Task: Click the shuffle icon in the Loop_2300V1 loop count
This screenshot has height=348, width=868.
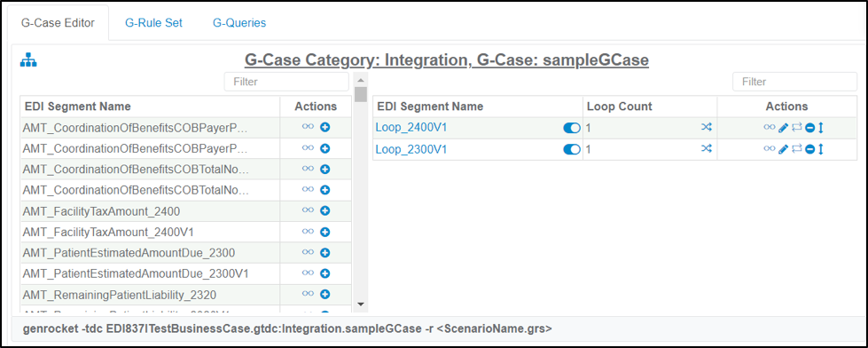Action: click(707, 148)
